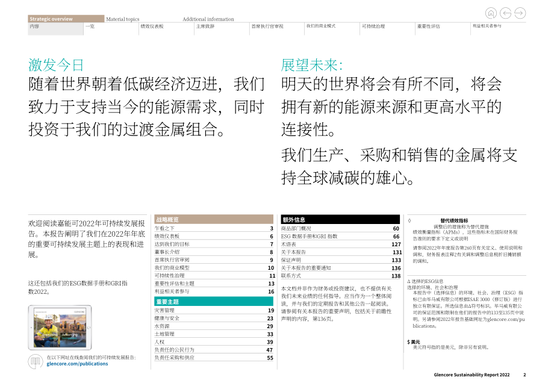Select the 我们的商业模式 navigation item
554x392 pixels.
click(332, 29)
